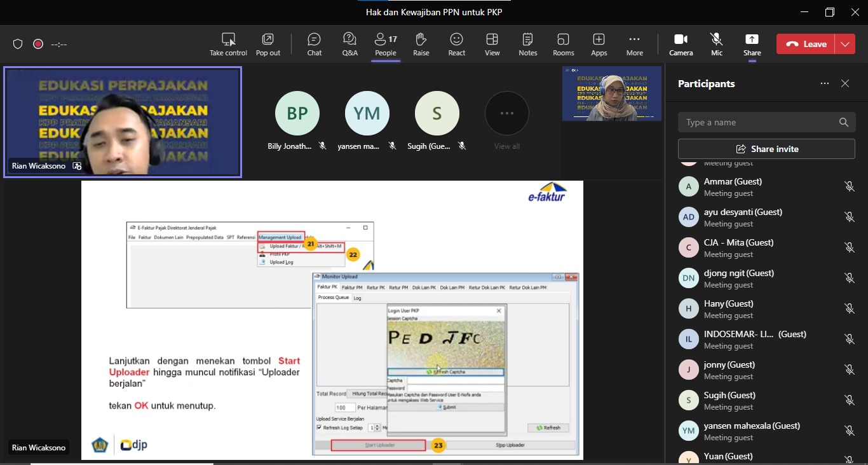Restore down the Teams window
The image size is (868, 465).
(829, 12)
